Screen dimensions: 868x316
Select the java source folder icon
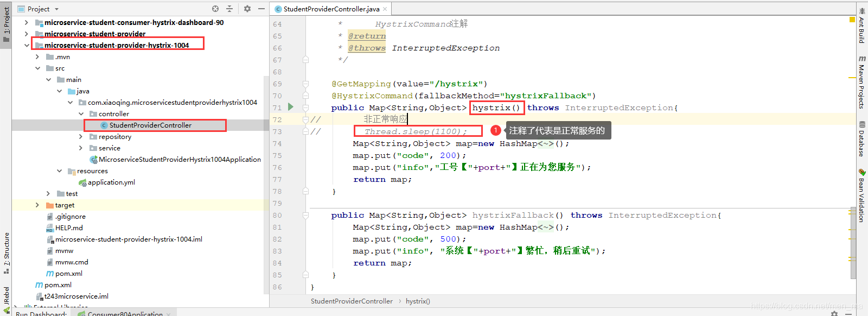pyautogui.click(x=72, y=91)
